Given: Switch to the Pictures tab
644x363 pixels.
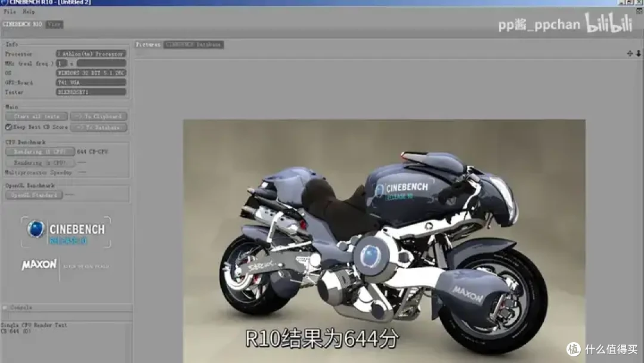Looking at the screenshot, I should click(148, 44).
